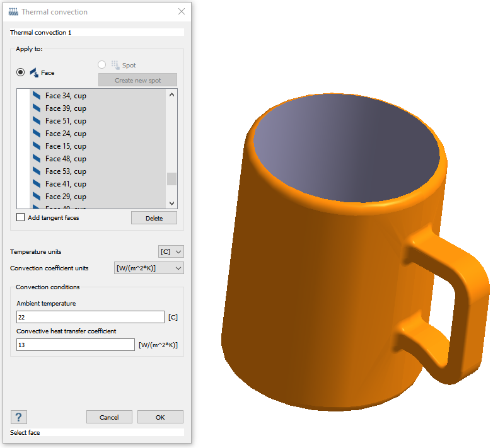The height and width of the screenshot is (448, 493).
Task: Open help with the question mark button
Action: (x=19, y=417)
